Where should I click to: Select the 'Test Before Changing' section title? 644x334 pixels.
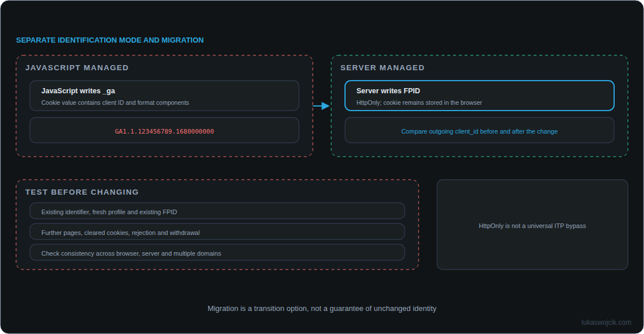[x=82, y=192]
